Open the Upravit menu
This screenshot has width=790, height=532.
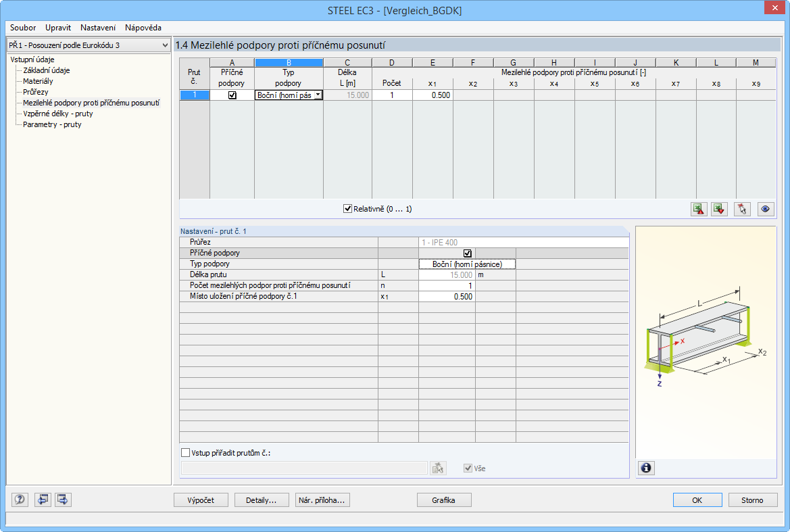point(58,28)
